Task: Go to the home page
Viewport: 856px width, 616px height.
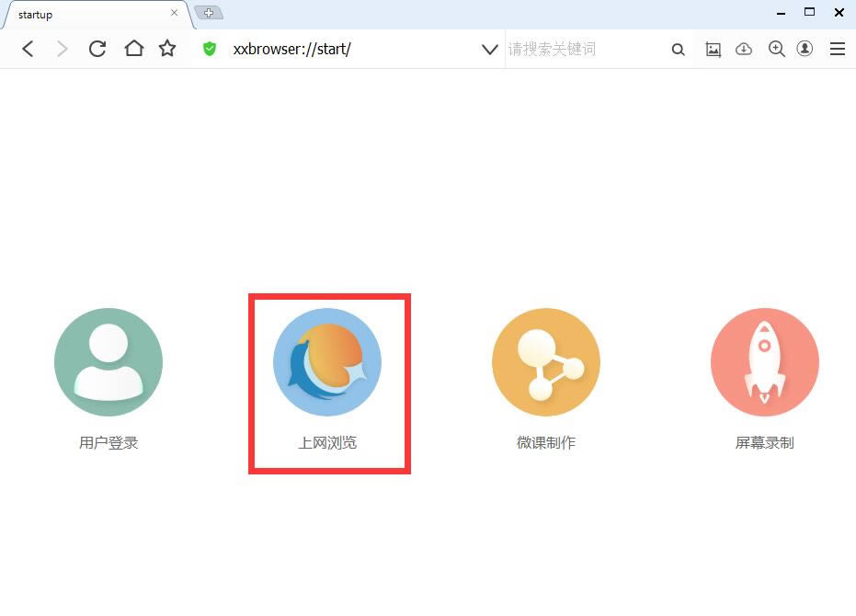Action: point(134,49)
